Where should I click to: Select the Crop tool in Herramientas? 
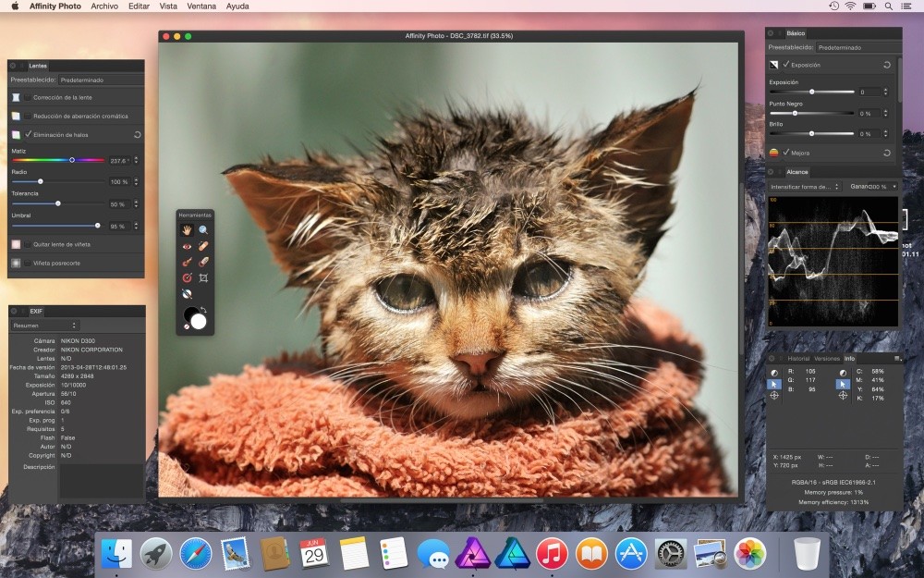pos(202,277)
